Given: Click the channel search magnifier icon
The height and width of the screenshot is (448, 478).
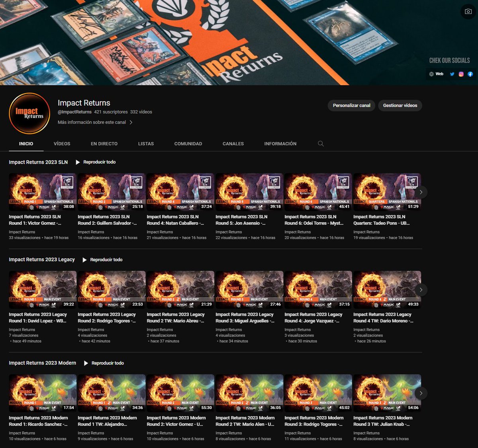Looking at the screenshot, I should coord(321,144).
